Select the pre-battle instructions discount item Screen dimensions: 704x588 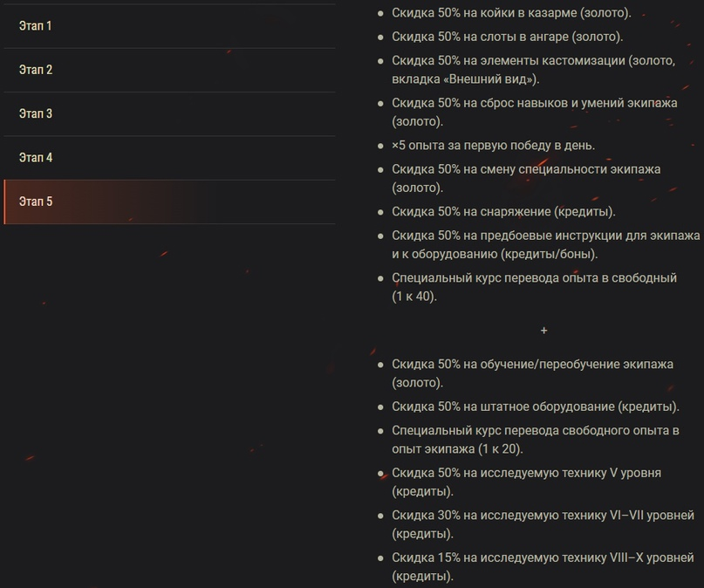click(x=545, y=244)
